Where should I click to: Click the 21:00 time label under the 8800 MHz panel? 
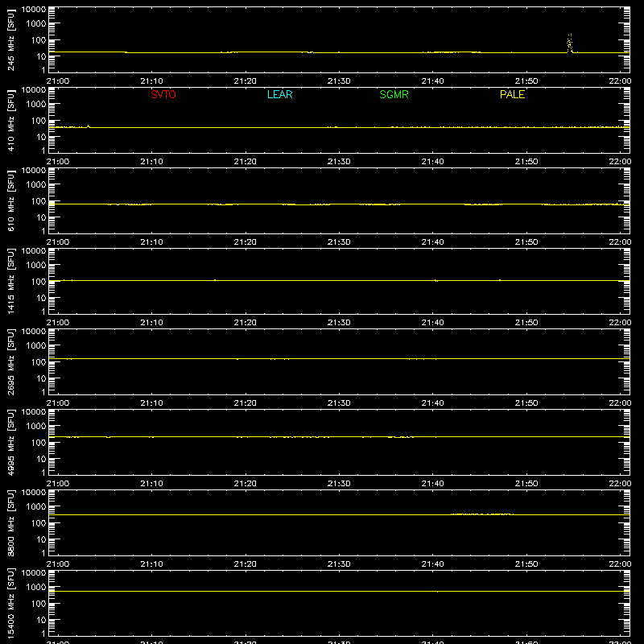(58, 564)
